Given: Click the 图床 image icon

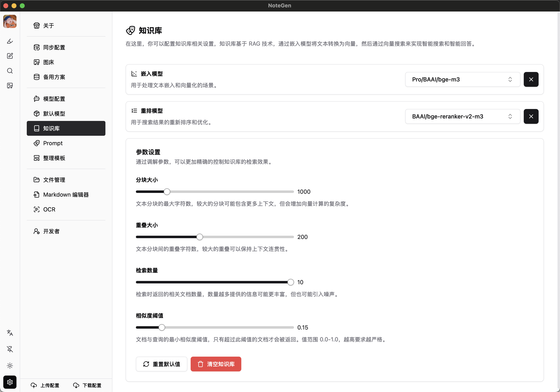Looking at the screenshot, I should click(37, 62).
